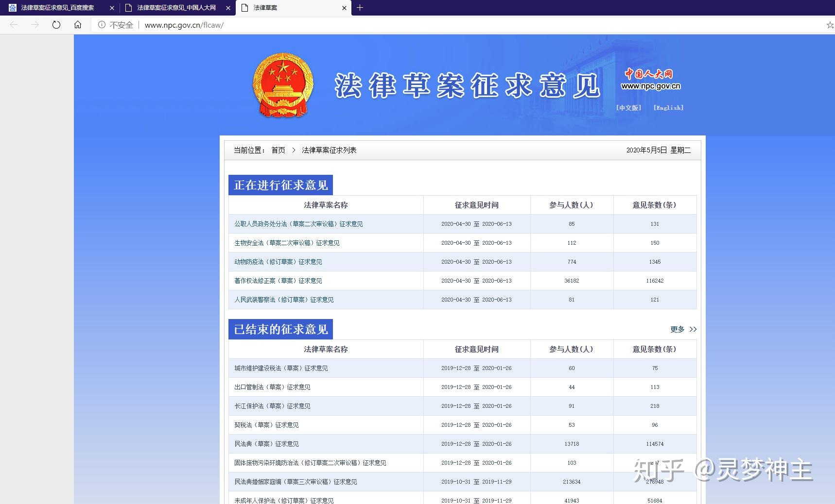Click the double chevron next to 更多
The image size is (835, 504).
(693, 329)
